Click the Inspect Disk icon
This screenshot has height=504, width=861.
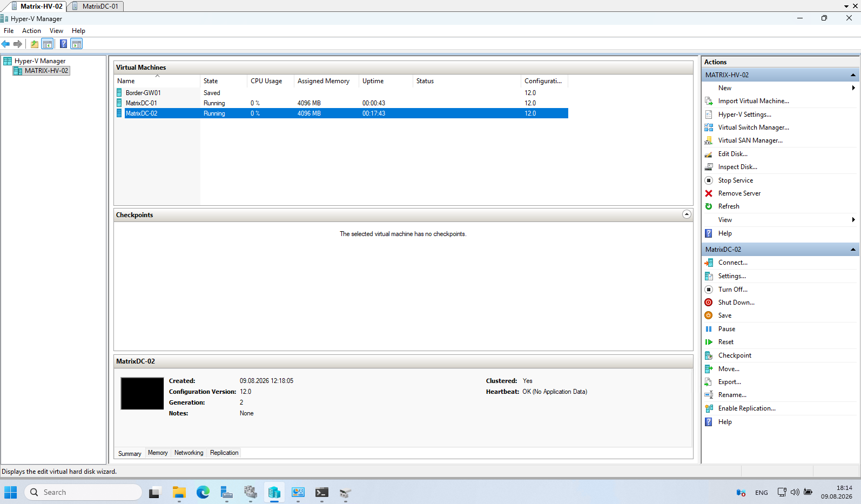pos(709,167)
